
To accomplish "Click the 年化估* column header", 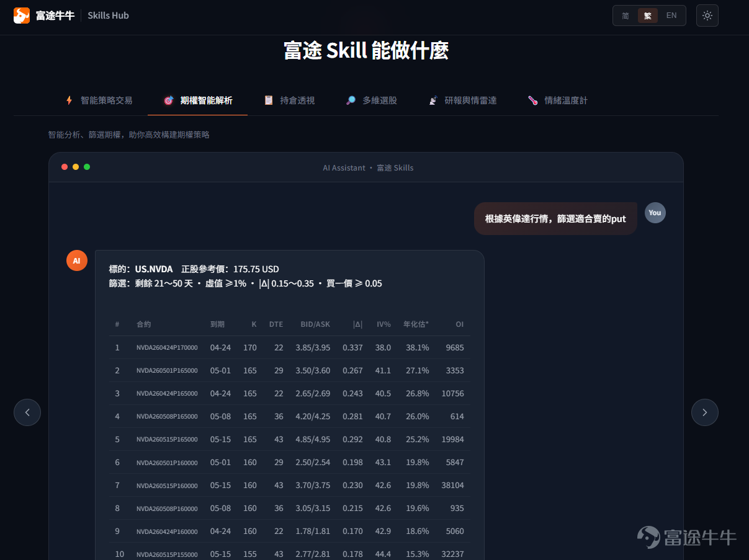I will 416,324.
